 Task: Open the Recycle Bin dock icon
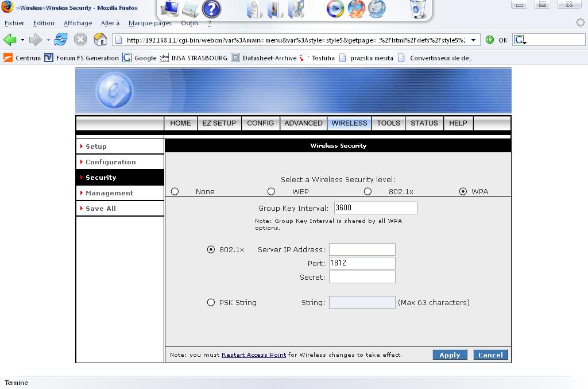coord(417,9)
